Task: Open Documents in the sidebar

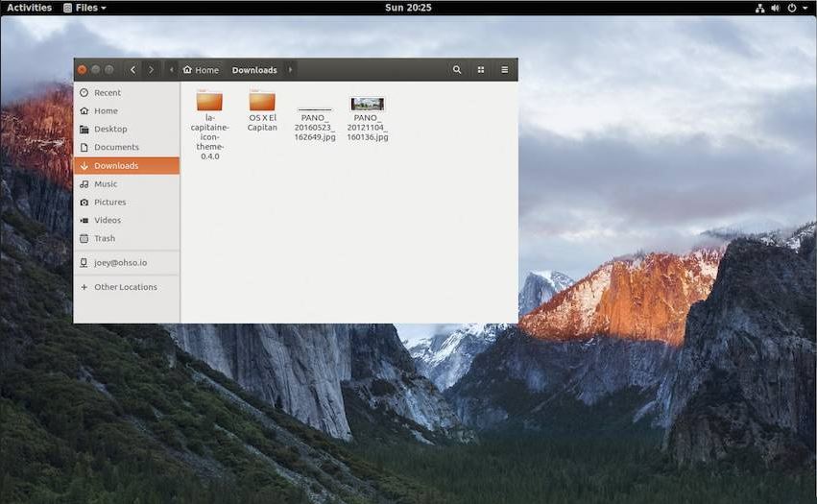Action: [x=116, y=148]
